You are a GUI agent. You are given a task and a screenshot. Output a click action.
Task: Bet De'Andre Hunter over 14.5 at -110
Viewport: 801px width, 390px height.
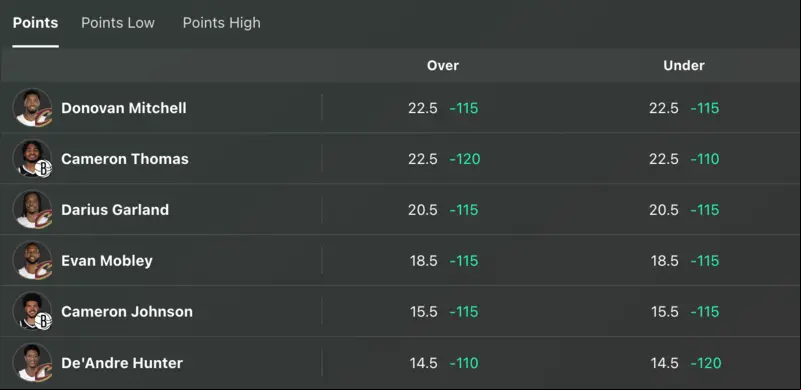click(x=443, y=362)
